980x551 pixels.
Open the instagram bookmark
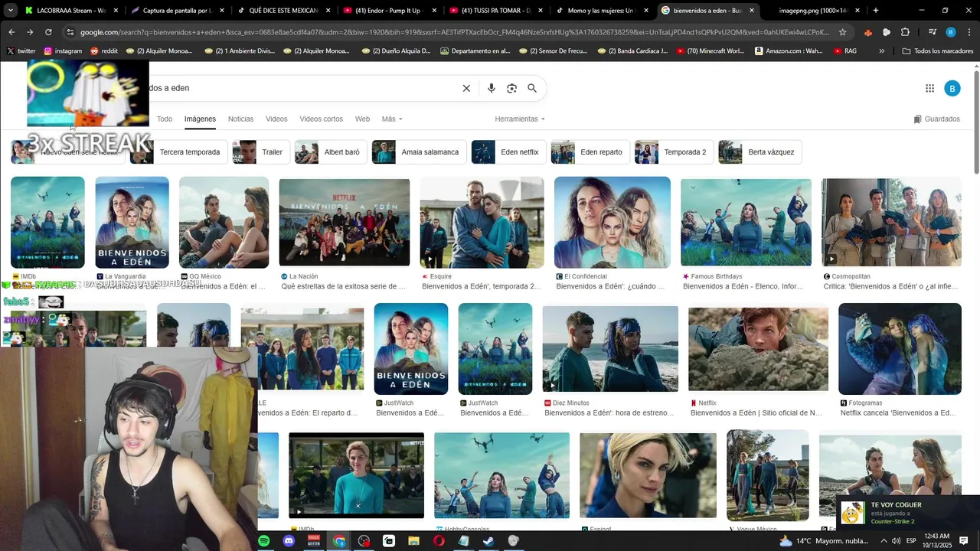click(x=63, y=51)
